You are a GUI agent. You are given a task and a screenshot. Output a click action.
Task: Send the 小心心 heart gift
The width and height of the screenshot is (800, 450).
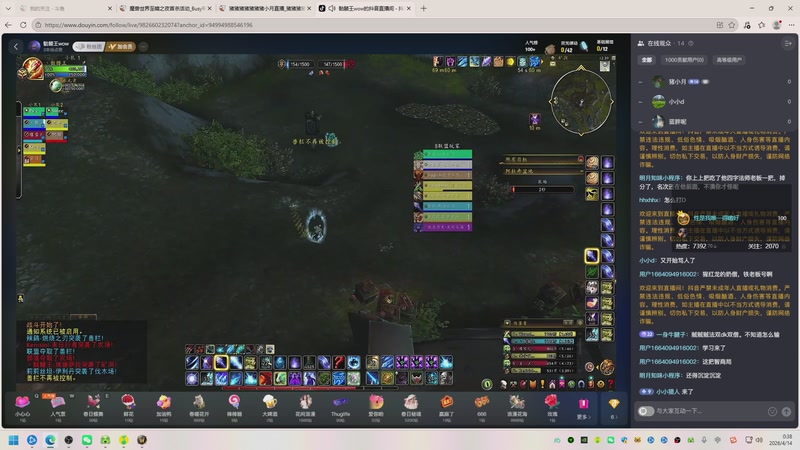point(22,407)
